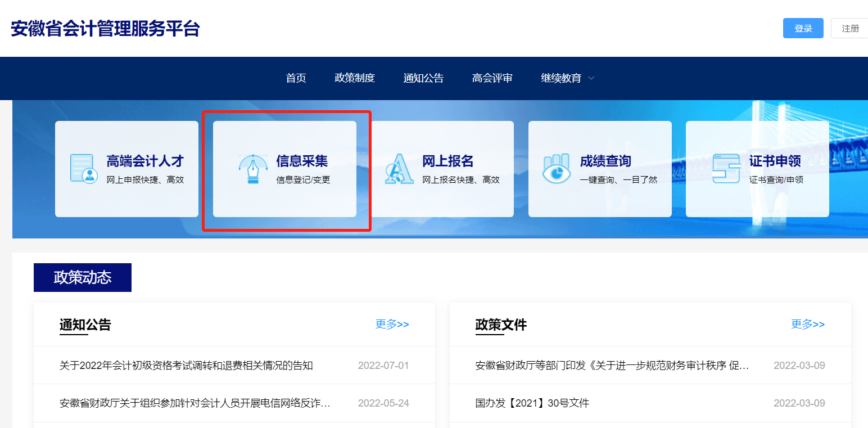Click the blue 登录 button

[803, 28]
